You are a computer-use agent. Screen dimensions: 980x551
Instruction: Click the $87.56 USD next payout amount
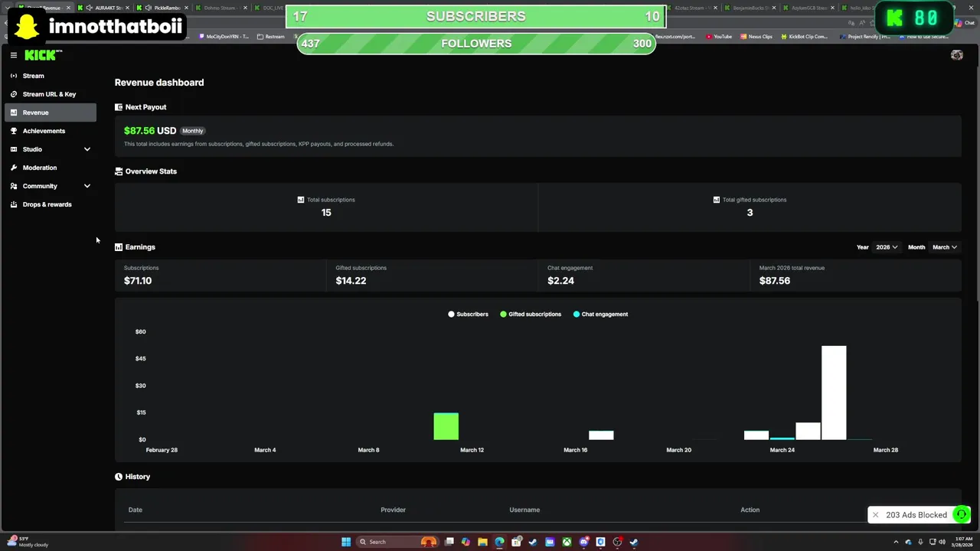[150, 131]
